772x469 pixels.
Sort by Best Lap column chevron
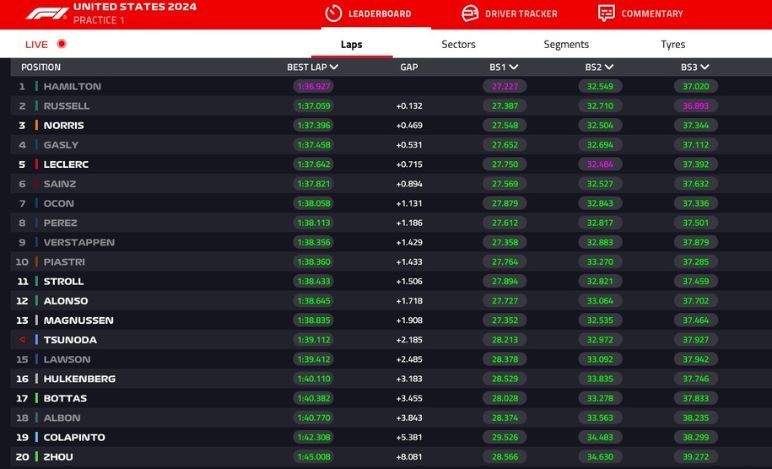click(334, 67)
